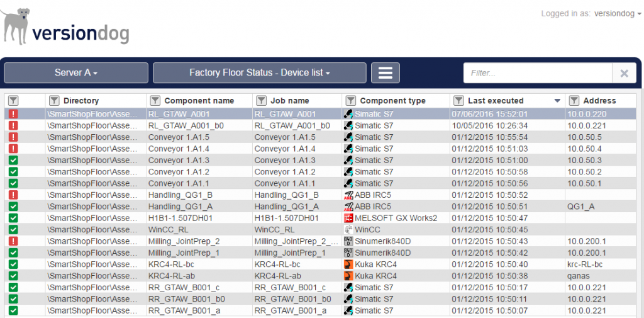
Task: Click ABB IRC5 icon in Handling_QG1_B row
Action: 348,195
